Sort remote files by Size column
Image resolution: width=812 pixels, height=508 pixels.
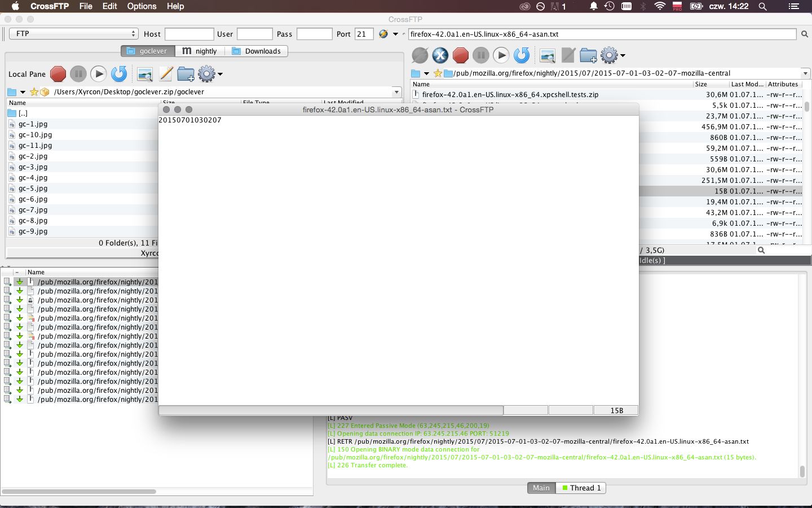click(701, 84)
